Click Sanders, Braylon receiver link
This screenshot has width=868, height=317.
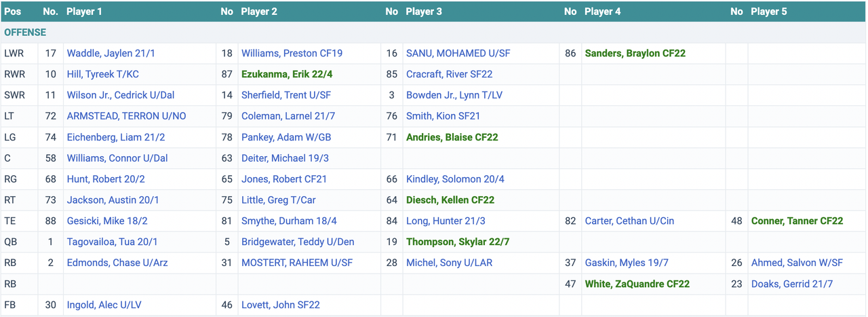tap(635, 54)
